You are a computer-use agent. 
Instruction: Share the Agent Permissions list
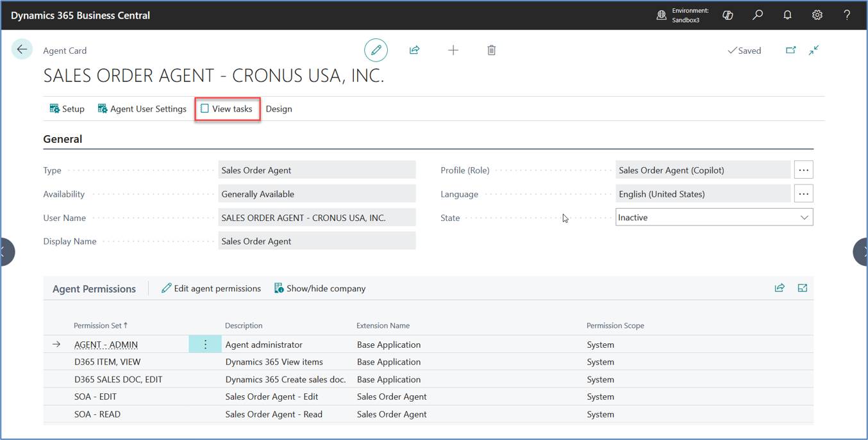click(780, 288)
